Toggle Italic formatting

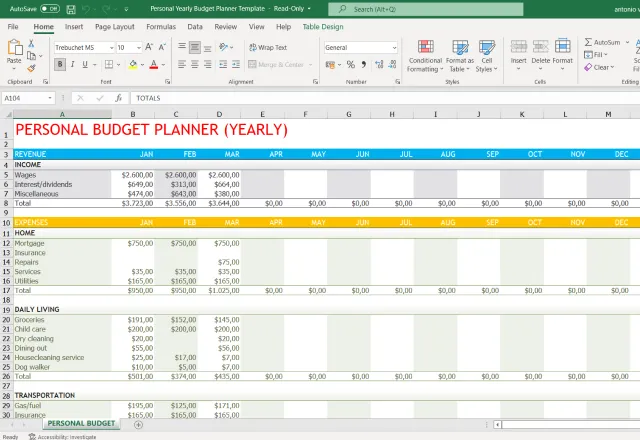pyautogui.click(x=73, y=64)
